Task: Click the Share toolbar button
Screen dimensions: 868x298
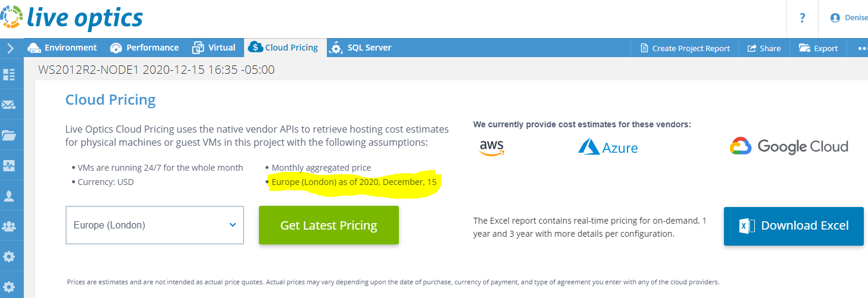Action: click(764, 48)
